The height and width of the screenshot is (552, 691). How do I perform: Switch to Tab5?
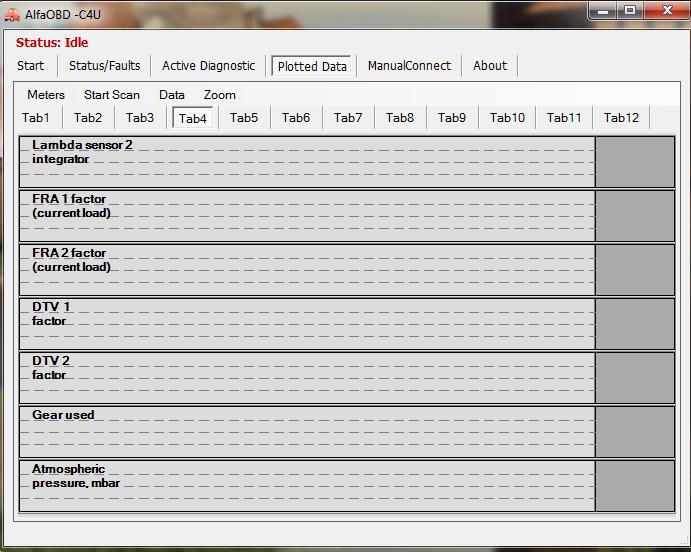(x=244, y=118)
